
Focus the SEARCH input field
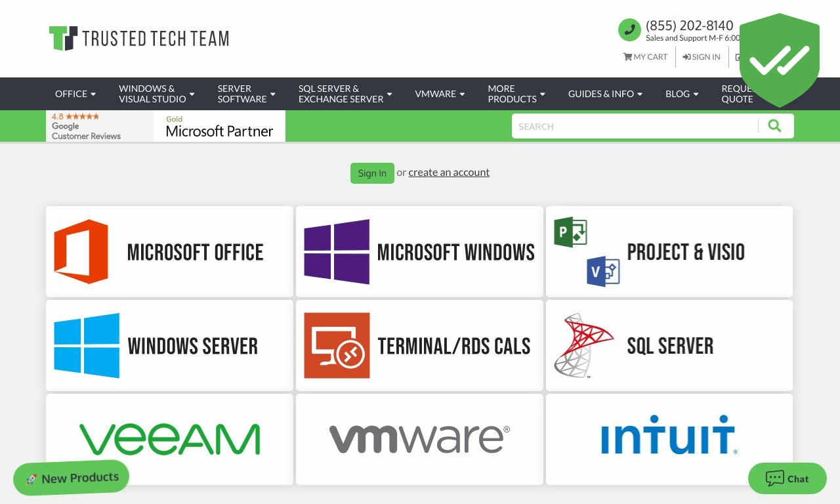[x=635, y=126]
